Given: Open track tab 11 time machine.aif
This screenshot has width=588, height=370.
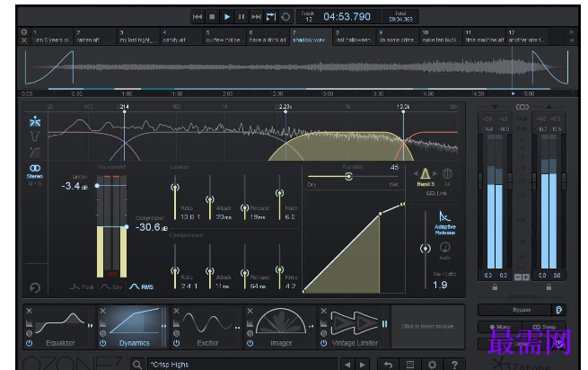Looking at the screenshot, I should pos(484,37).
